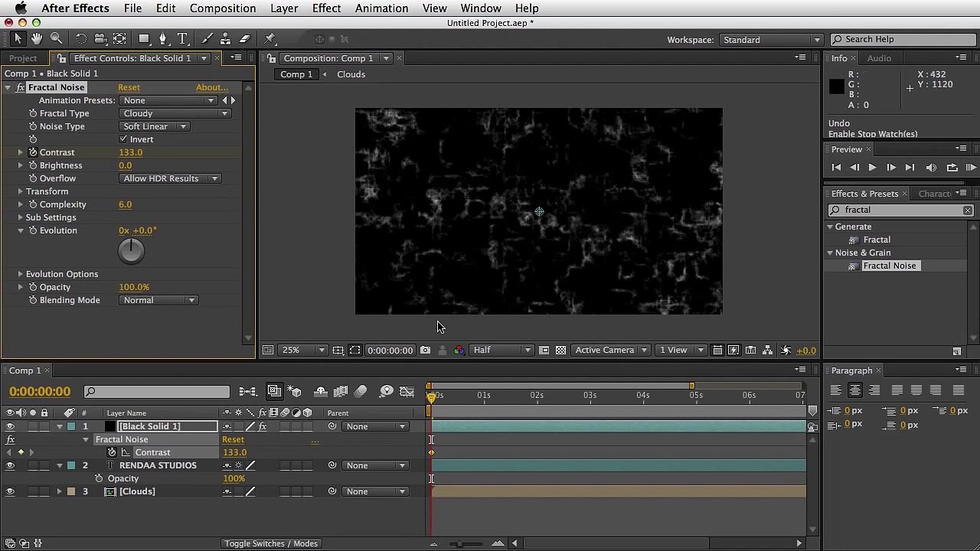Toggle the Draft 3D icon in timeline
The image size is (980, 551).
point(296,392)
